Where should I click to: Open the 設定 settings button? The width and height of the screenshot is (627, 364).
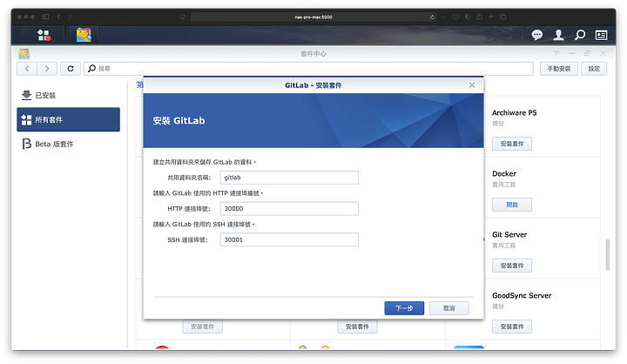click(594, 69)
